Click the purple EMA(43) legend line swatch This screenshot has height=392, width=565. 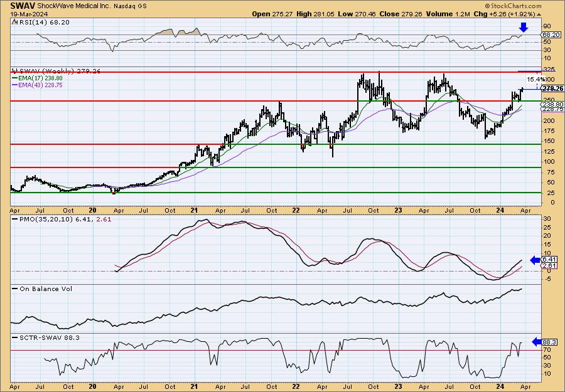[x=16, y=85]
